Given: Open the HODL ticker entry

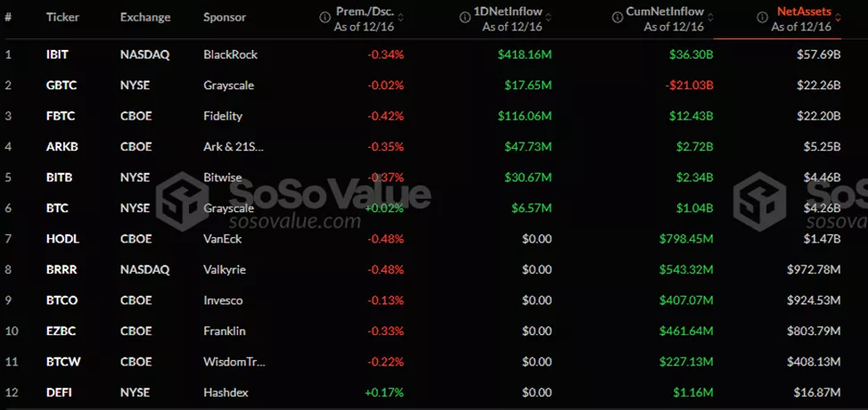Looking at the screenshot, I should pos(60,239).
